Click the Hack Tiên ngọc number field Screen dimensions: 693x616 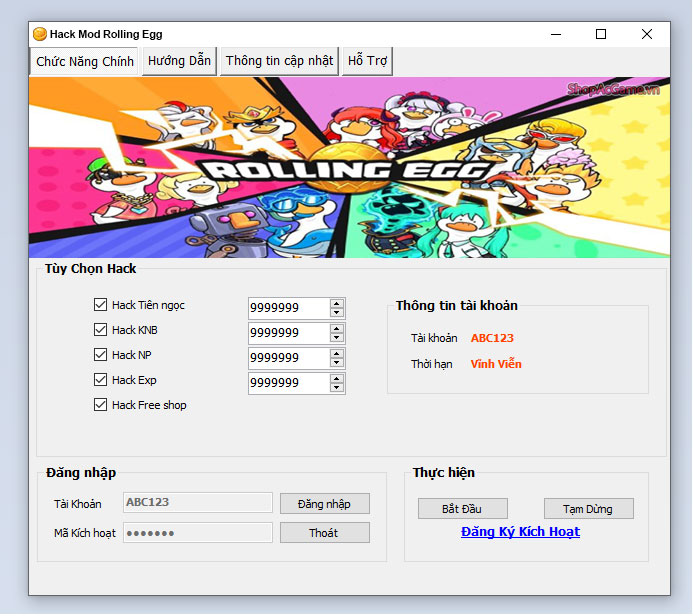(289, 308)
